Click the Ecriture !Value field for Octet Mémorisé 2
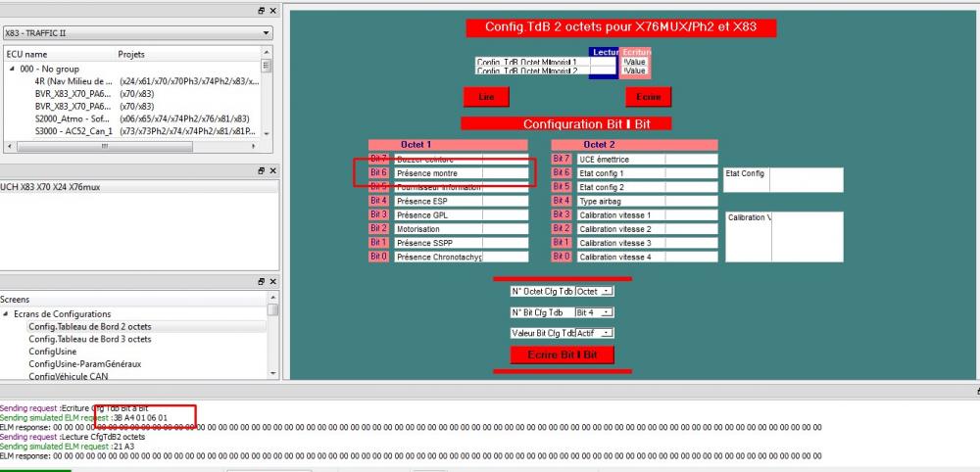Viewport: 980px width, 472px height. pyautogui.click(x=634, y=71)
